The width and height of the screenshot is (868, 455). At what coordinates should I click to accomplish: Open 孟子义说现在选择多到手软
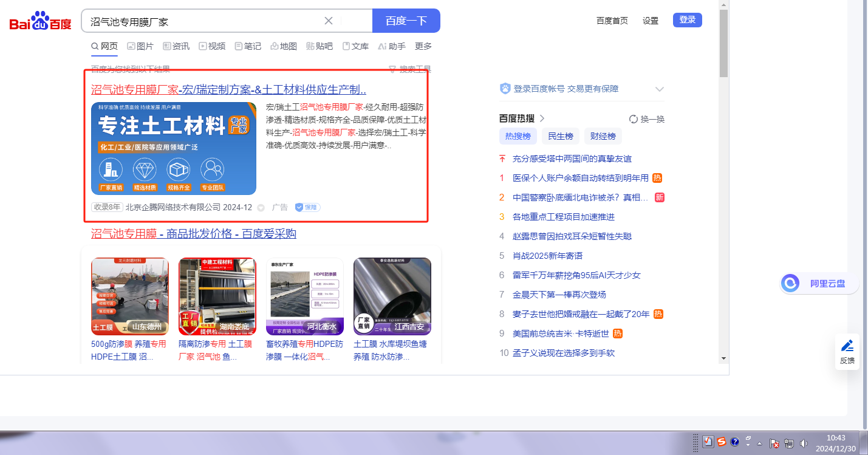point(564,353)
